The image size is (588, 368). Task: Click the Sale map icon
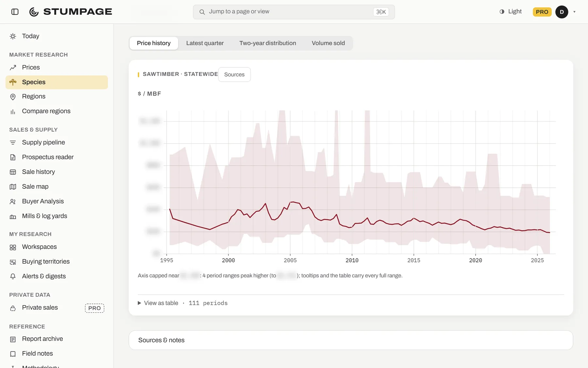[13, 187]
